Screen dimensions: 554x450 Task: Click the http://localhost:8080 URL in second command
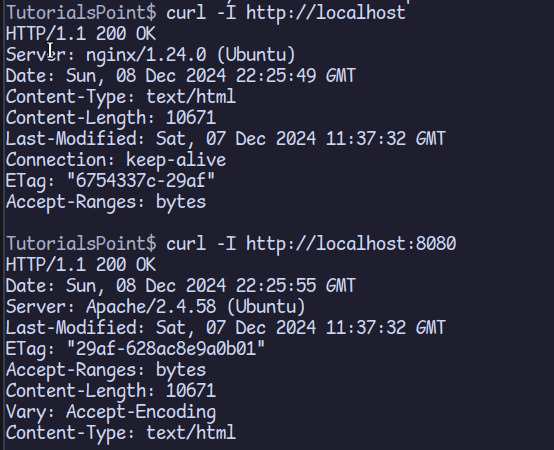pyautogui.click(x=351, y=244)
